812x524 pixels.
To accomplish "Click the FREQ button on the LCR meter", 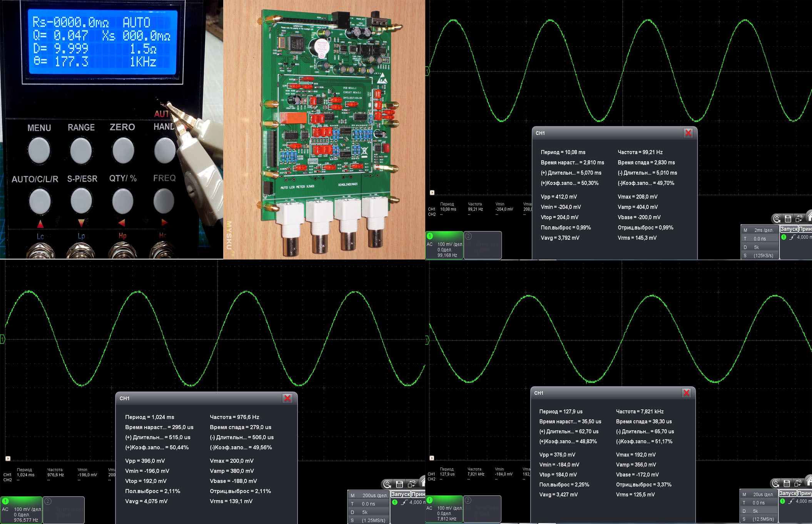I will 164,200.
